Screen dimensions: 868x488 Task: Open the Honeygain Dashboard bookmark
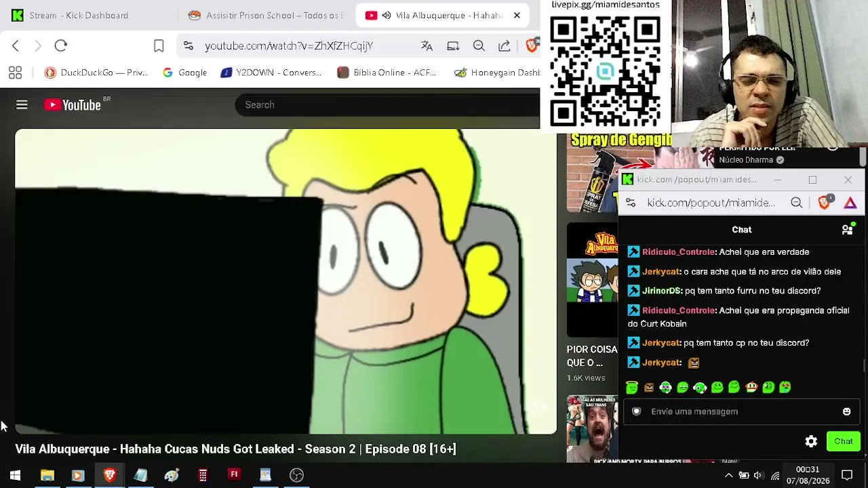point(497,73)
